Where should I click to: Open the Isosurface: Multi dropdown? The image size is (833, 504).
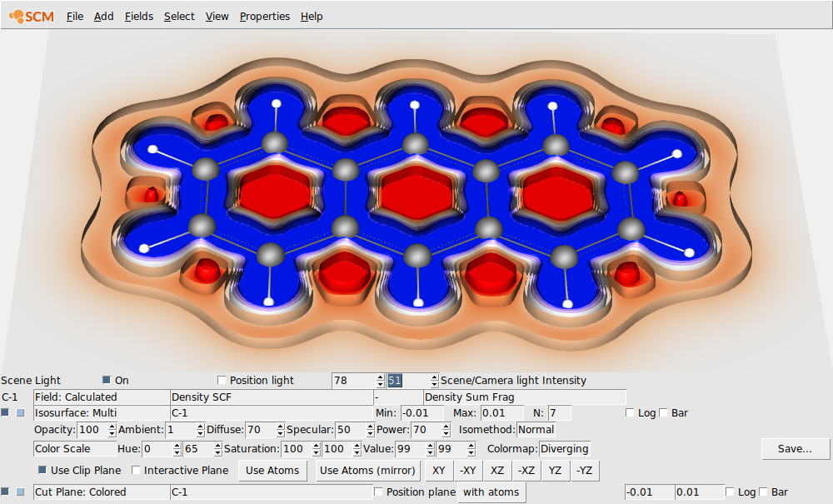click(x=102, y=413)
